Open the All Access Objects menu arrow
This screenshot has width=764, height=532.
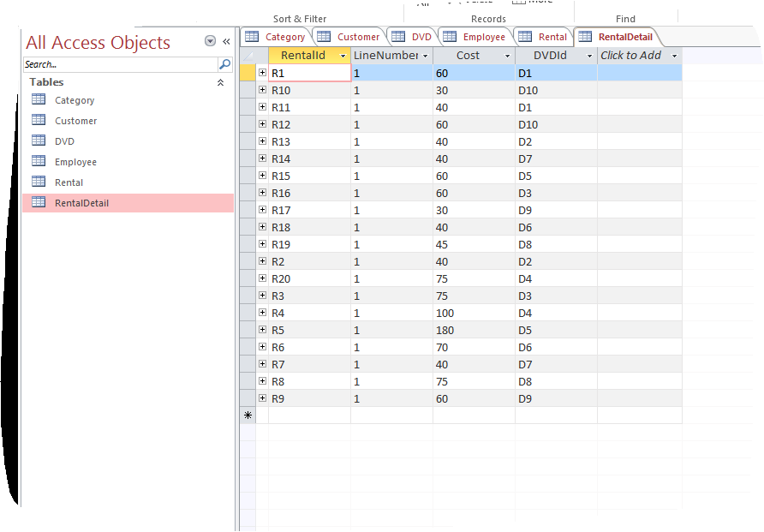(x=209, y=40)
